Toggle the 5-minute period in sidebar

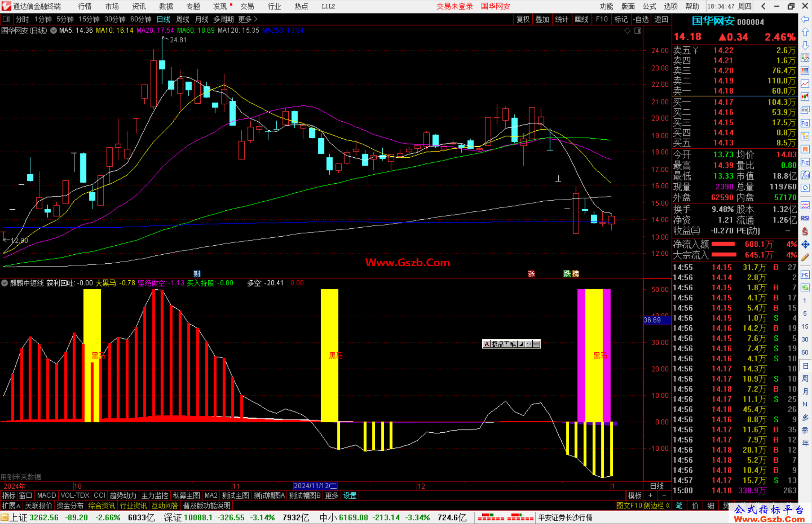click(804, 313)
